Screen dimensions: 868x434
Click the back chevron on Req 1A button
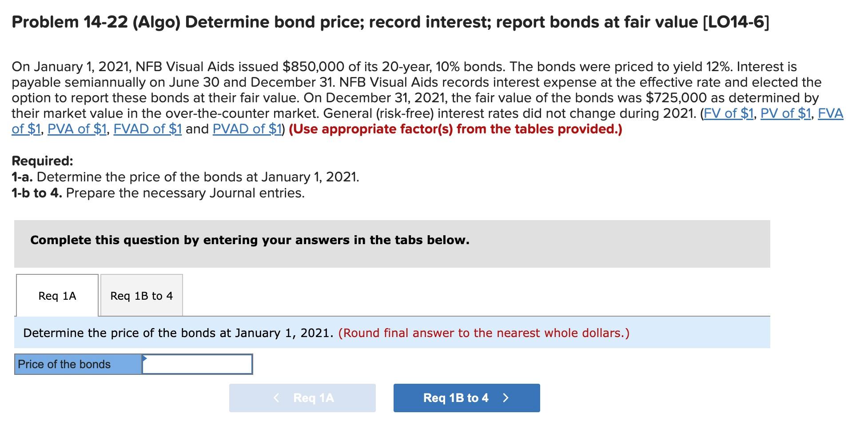pyautogui.click(x=276, y=398)
